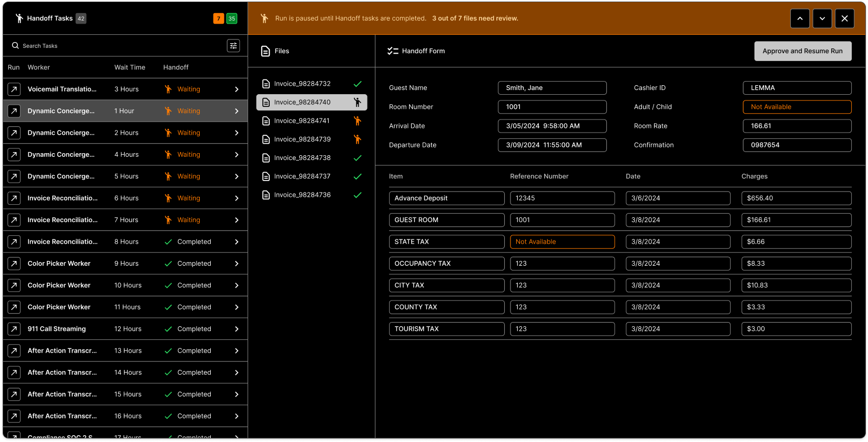Open run icon for 9 Hours Color Picker
This screenshot has width=868, height=442.
pyautogui.click(x=14, y=264)
